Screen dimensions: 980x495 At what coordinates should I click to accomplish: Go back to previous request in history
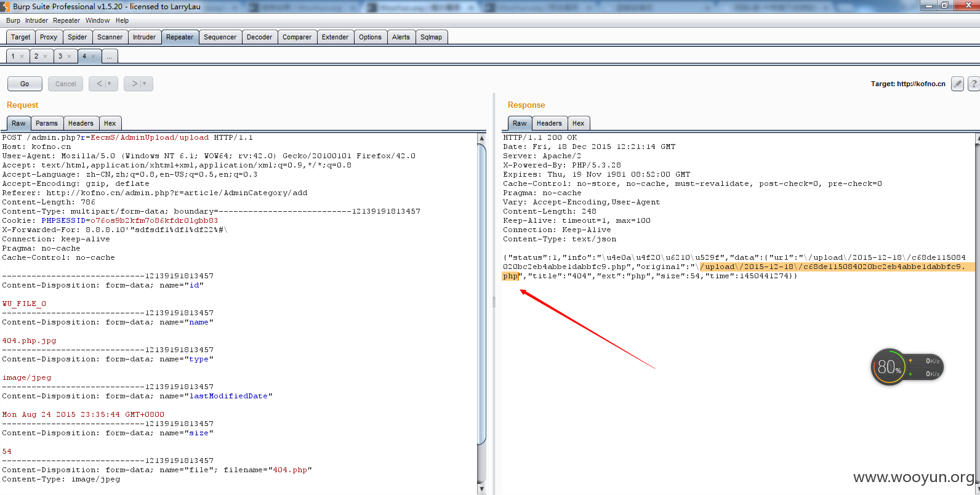[x=103, y=84]
